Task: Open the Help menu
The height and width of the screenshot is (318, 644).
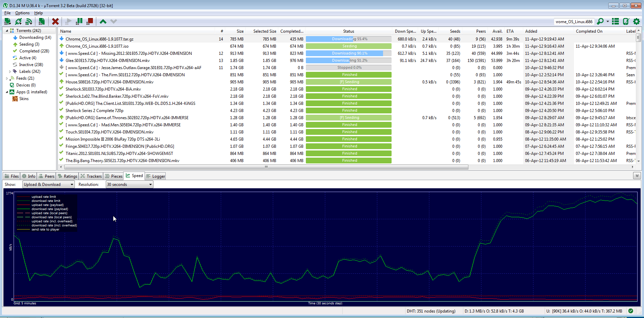Action: [x=38, y=13]
